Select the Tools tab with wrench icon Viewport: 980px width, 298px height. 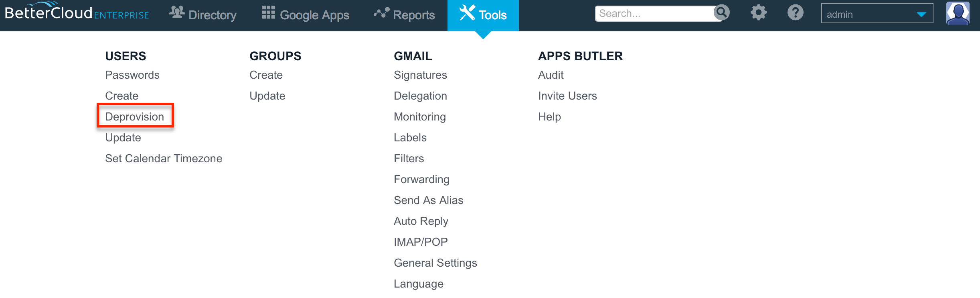coord(483,15)
